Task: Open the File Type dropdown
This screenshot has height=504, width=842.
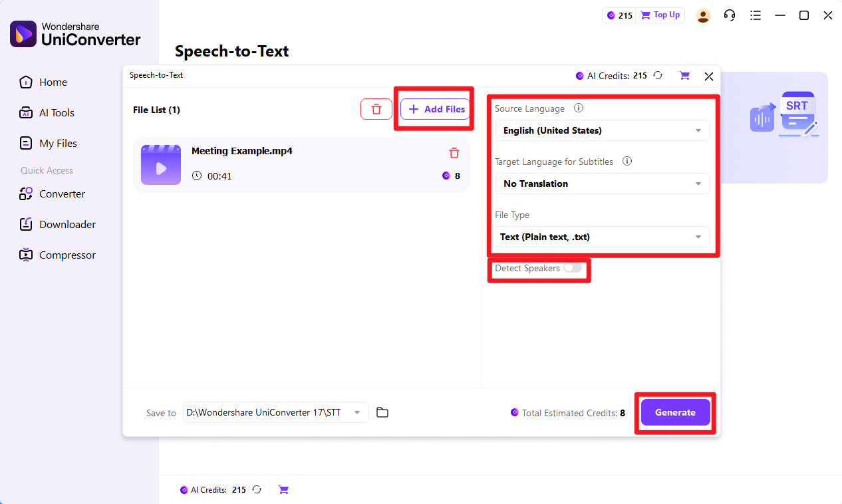Action: (602, 237)
